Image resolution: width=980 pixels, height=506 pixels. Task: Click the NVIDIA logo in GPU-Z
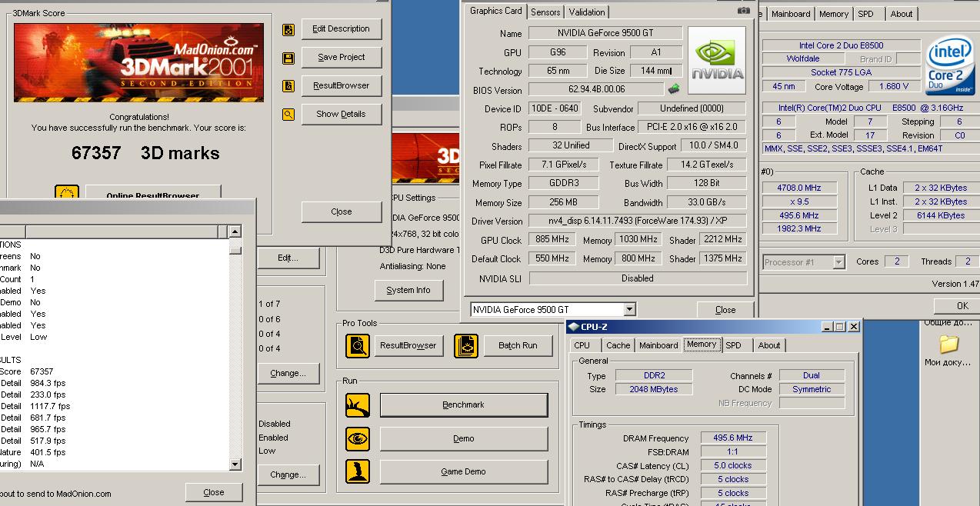[716, 61]
